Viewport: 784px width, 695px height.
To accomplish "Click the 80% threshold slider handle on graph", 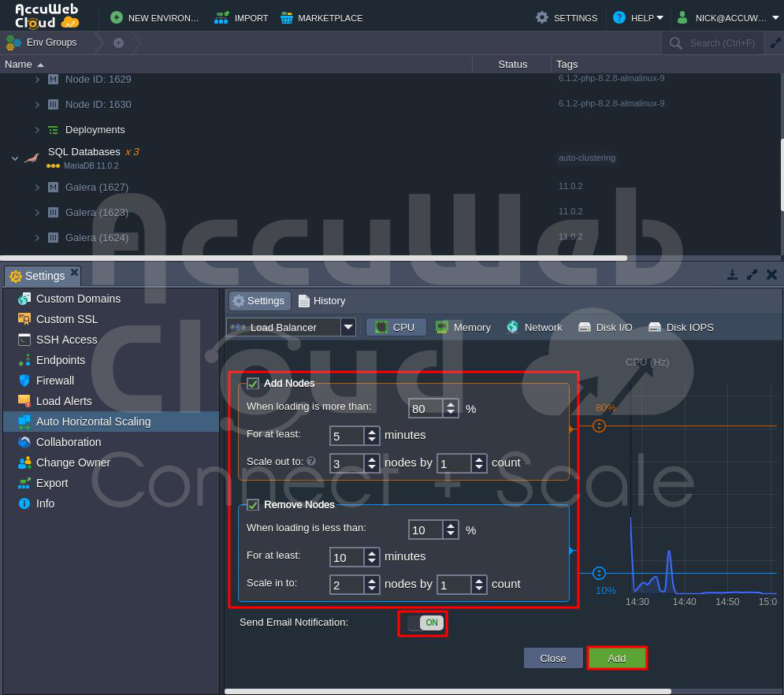I will 599,426.
